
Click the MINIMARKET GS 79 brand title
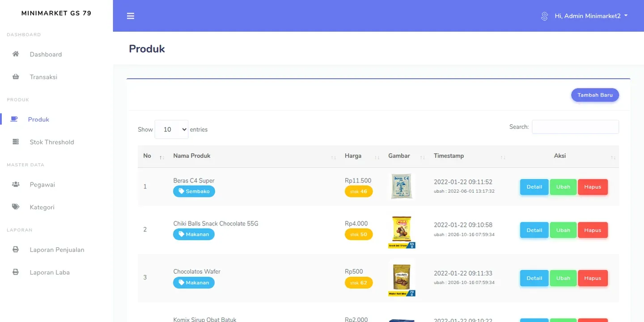click(56, 13)
